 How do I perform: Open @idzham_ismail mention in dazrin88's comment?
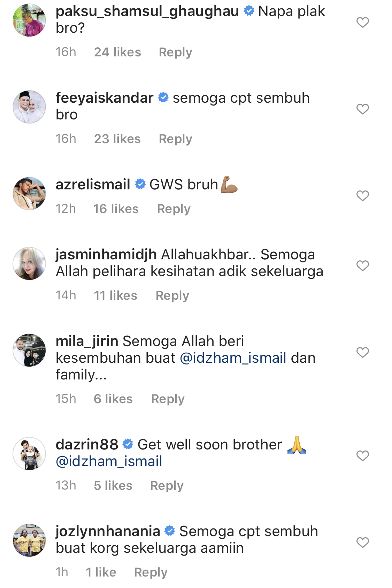point(109,461)
